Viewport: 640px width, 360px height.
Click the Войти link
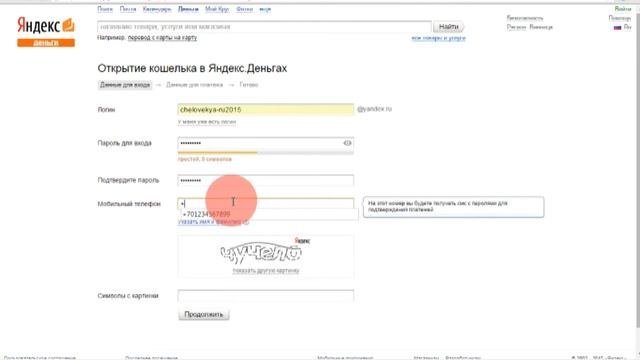(x=623, y=9)
